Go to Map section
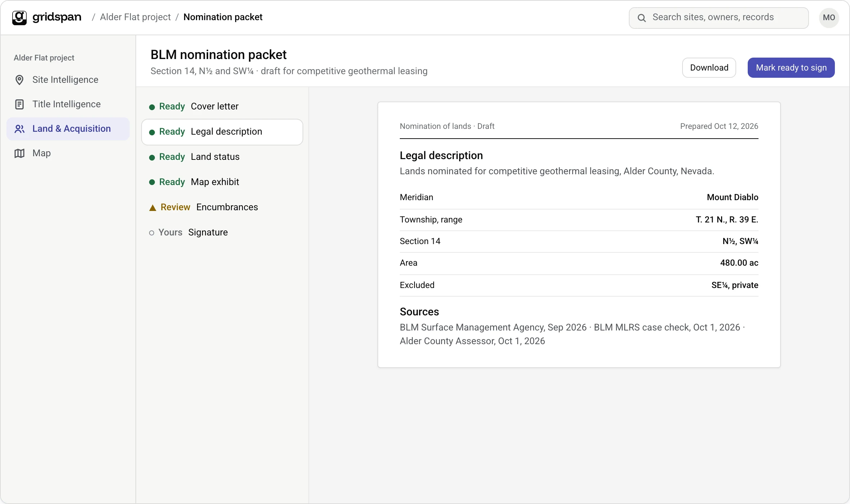This screenshot has height=504, width=850. [x=68, y=153]
